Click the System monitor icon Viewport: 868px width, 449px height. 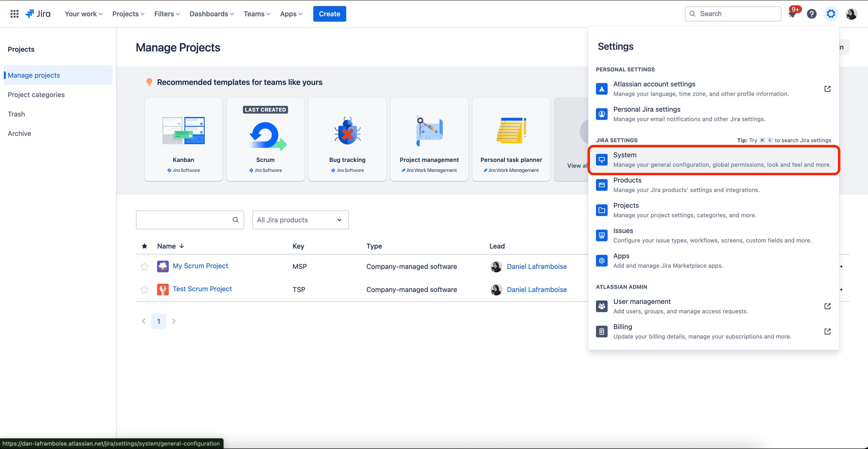[x=602, y=159]
